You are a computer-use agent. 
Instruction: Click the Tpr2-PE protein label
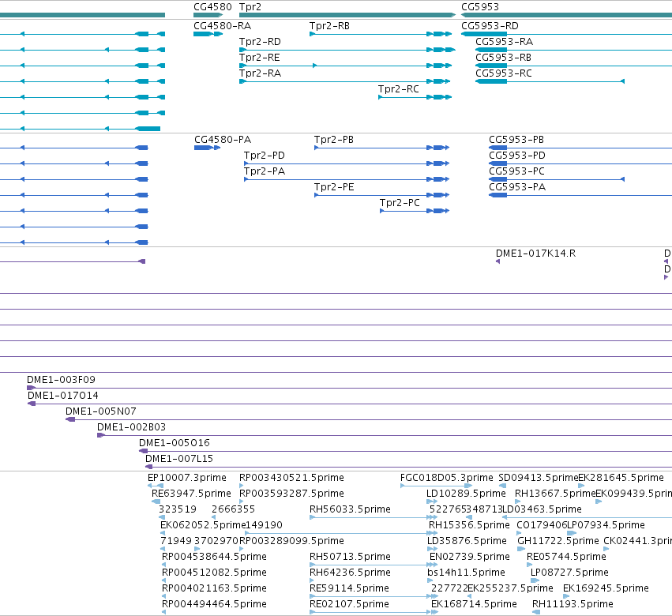[334, 187]
